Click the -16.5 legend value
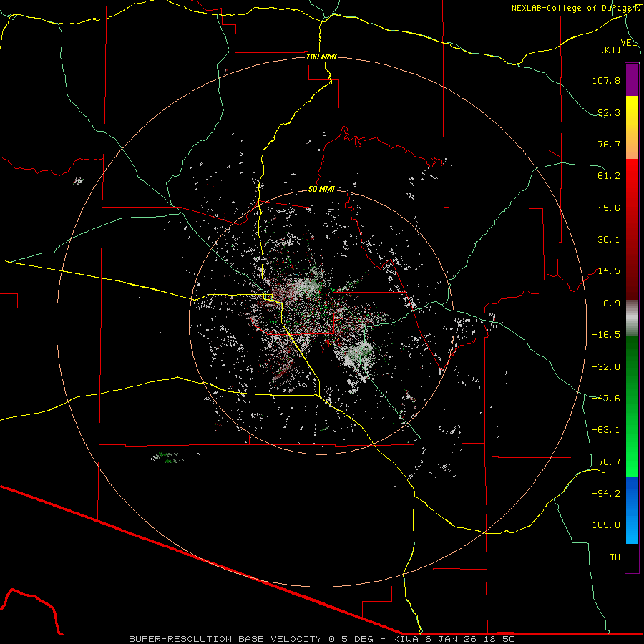This screenshot has width=644, height=644. point(606,335)
